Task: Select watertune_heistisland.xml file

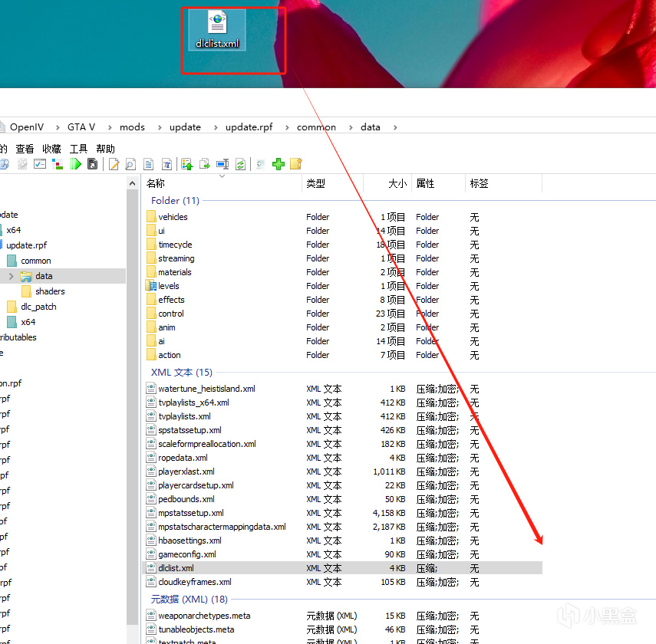Action: pos(343,389)
